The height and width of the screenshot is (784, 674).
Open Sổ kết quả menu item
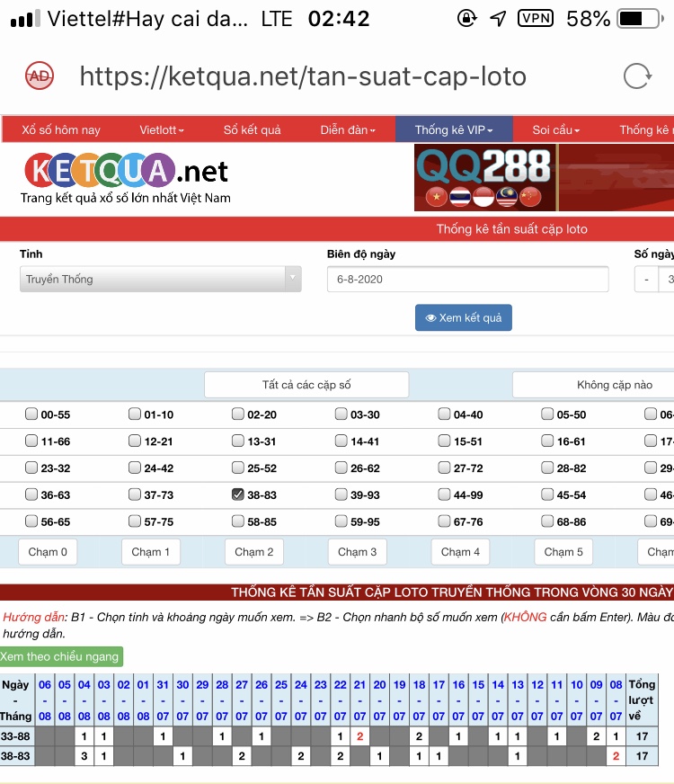click(x=252, y=130)
